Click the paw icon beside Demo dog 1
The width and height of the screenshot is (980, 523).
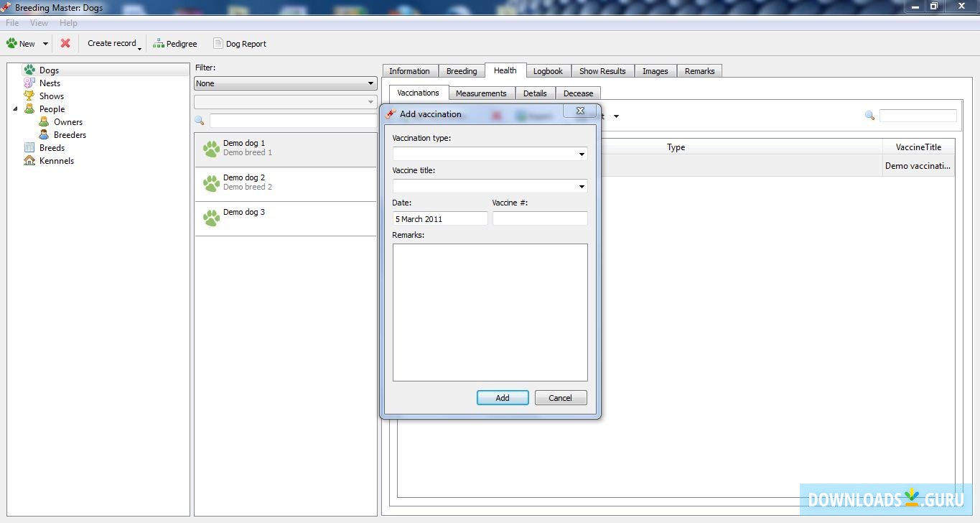click(x=210, y=149)
